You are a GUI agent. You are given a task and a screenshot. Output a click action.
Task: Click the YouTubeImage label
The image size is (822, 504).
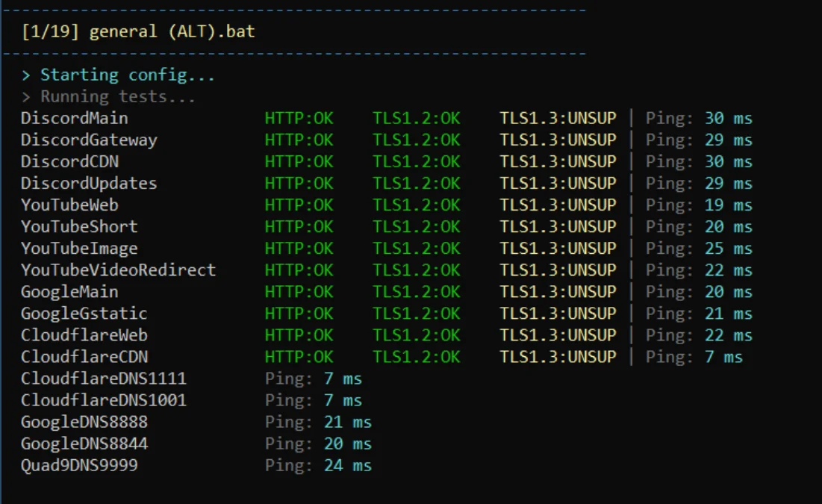[x=79, y=249]
